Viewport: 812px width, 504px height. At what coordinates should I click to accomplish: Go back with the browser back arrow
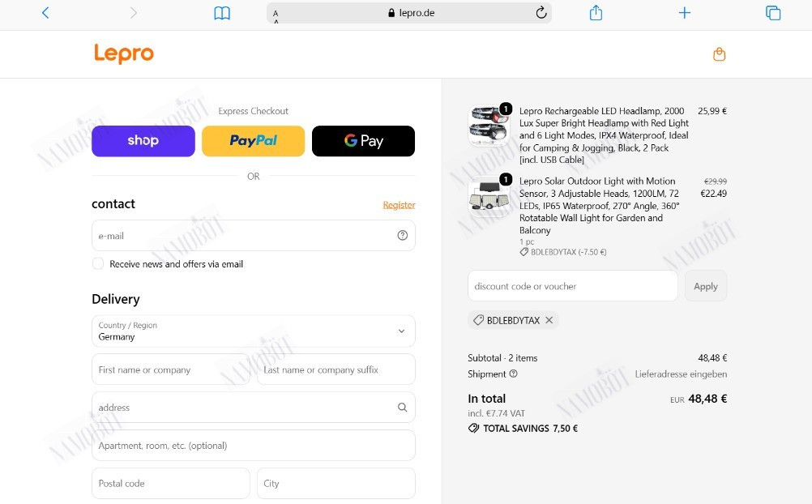(45, 13)
